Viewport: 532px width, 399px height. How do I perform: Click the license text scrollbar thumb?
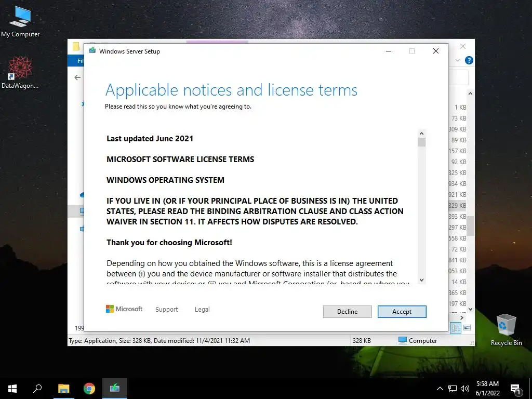(x=421, y=142)
